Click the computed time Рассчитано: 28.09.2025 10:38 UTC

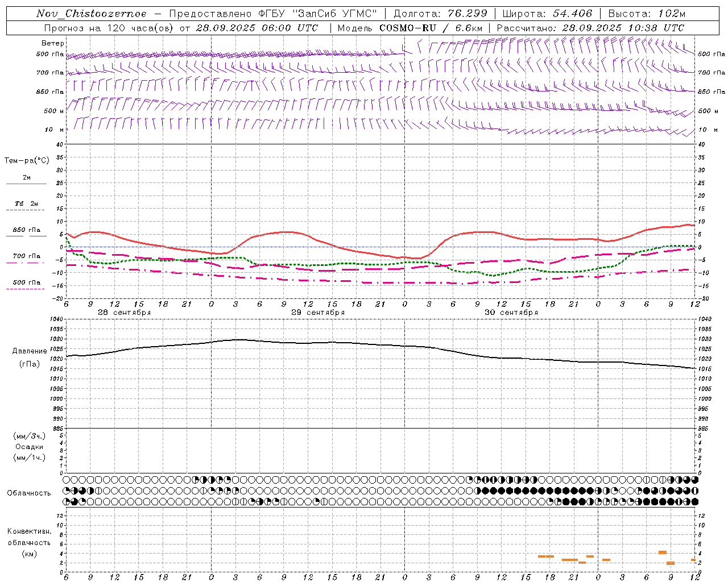coord(590,28)
